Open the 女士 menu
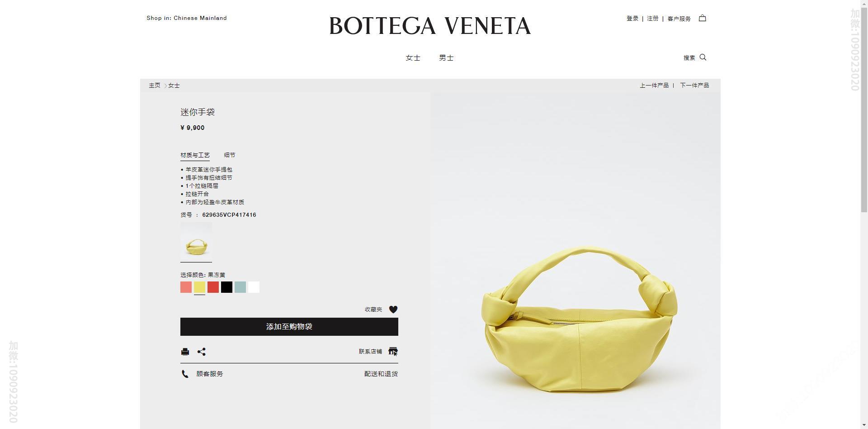Image resolution: width=868 pixels, height=429 pixels. [413, 58]
